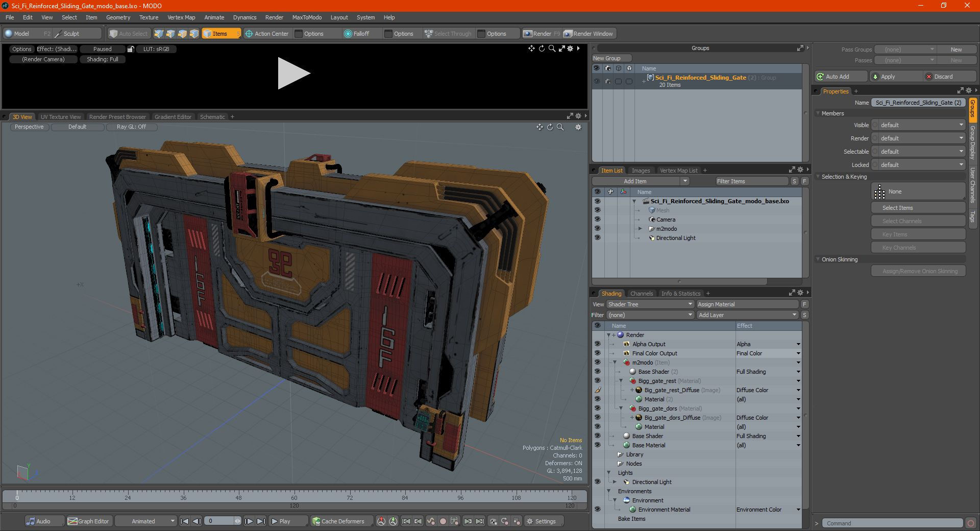Activate Sculpt mode
Viewport: 980px width, 531px height.
tap(77, 34)
